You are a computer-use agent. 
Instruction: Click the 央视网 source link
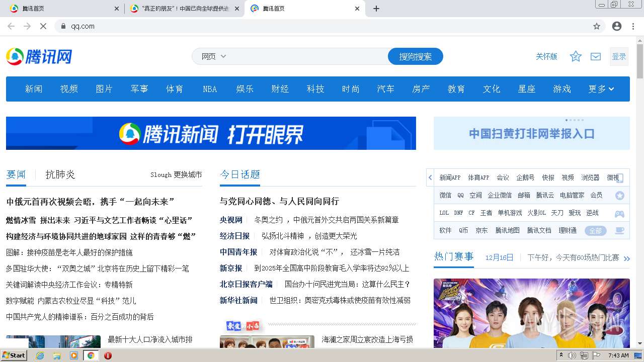(231, 220)
